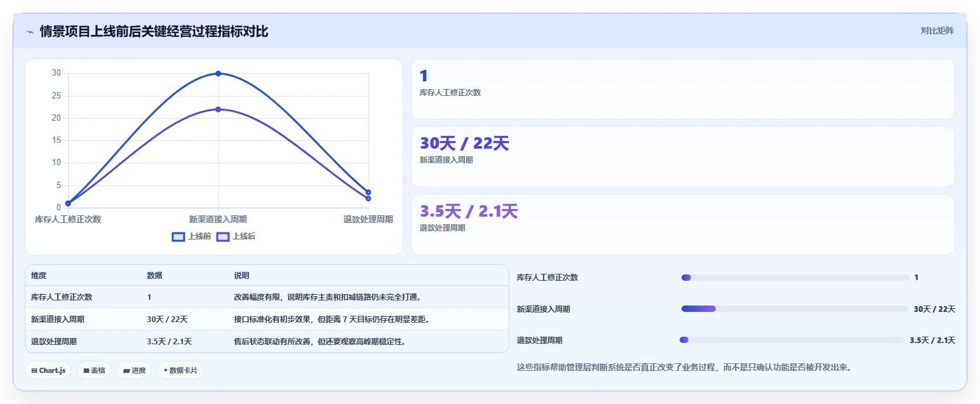The height and width of the screenshot is (404, 980).
Task: Click chart x-axis label 退款处理周期
Action: (368, 219)
